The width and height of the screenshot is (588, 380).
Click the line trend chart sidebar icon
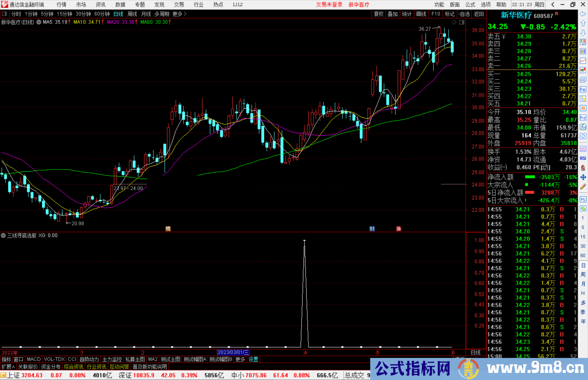(x=583, y=60)
